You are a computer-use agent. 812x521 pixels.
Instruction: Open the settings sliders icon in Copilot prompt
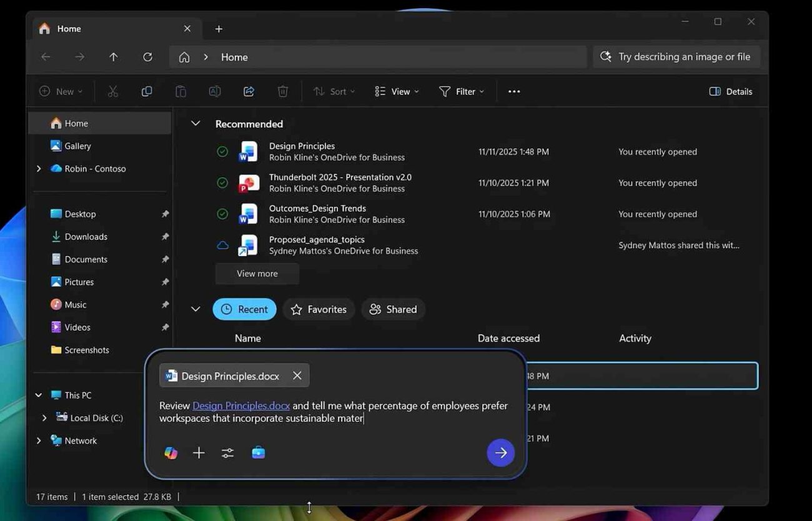point(227,452)
